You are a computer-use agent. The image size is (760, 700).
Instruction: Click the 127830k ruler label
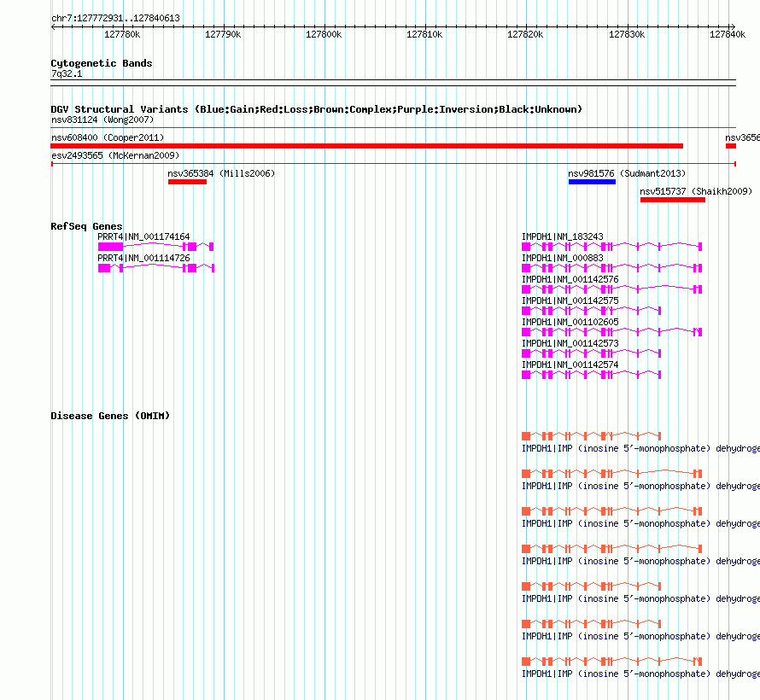[627, 34]
